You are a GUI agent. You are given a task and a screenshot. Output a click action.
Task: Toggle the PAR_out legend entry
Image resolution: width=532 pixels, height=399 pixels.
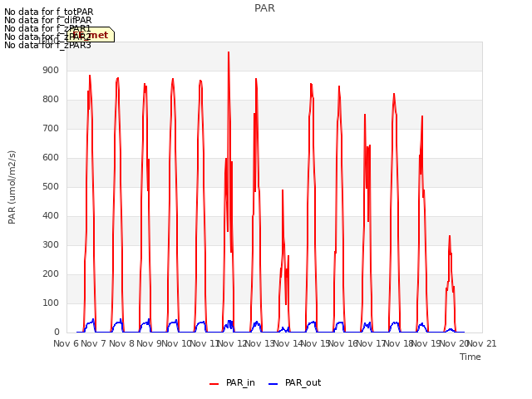294,382
